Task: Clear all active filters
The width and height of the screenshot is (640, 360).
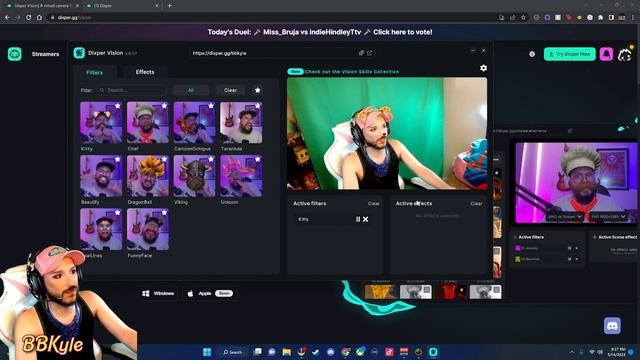Action: tap(373, 204)
